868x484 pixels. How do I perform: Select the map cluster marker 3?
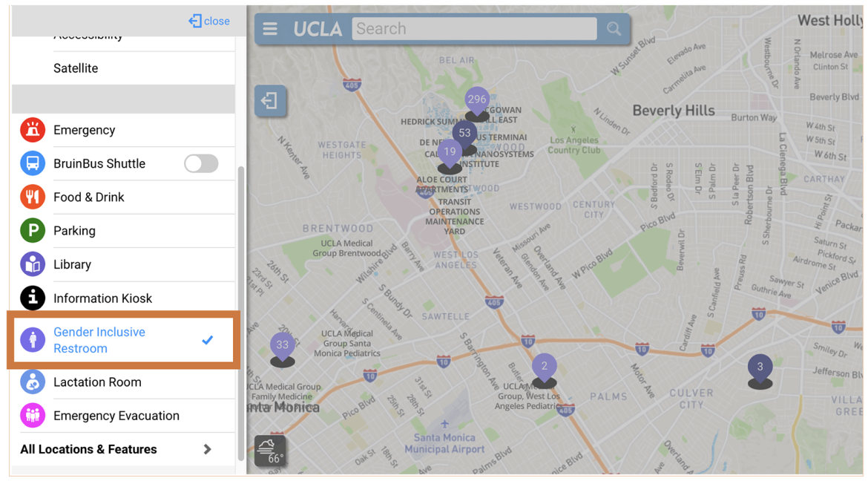pyautogui.click(x=760, y=371)
